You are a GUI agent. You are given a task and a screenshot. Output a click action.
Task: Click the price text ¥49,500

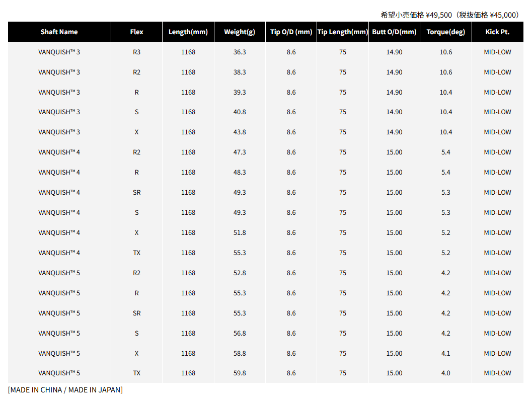[439, 15]
